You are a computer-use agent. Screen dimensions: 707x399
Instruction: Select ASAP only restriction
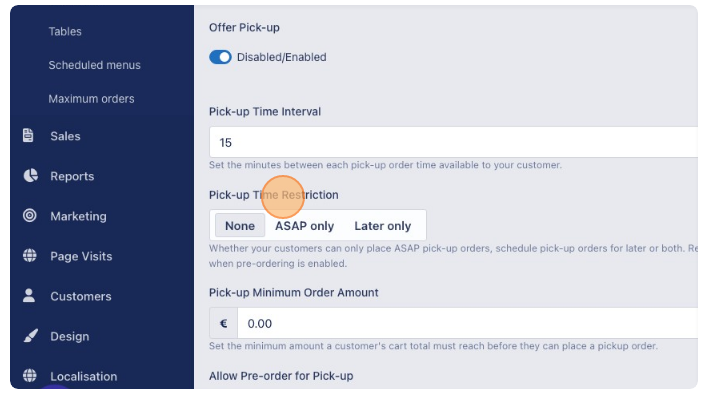(x=304, y=225)
